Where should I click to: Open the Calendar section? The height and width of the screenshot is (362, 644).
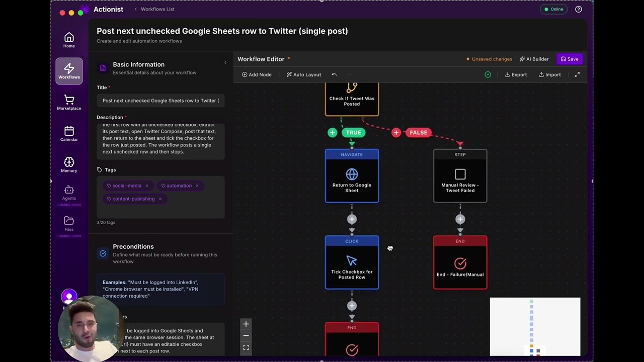69,134
